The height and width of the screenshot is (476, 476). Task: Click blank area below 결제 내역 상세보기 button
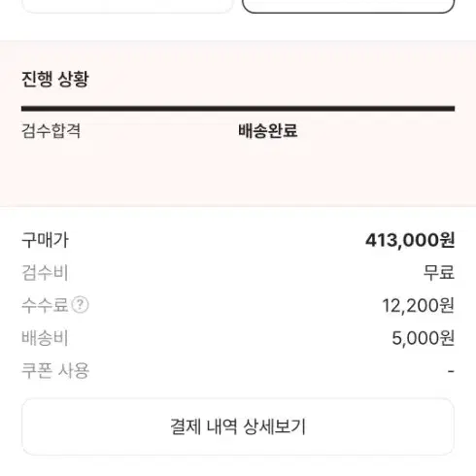tap(238, 466)
